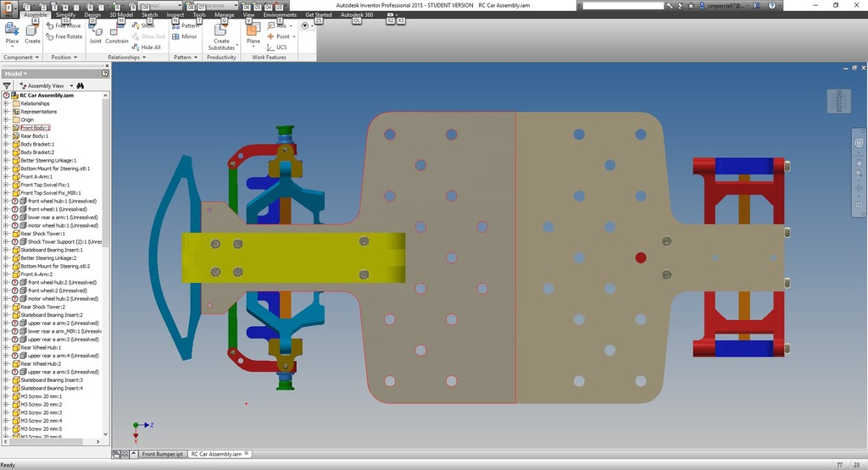Screen dimensions: 868x470
Task: Click the Zoom magnifier in navigation bar
Action: coord(859,173)
